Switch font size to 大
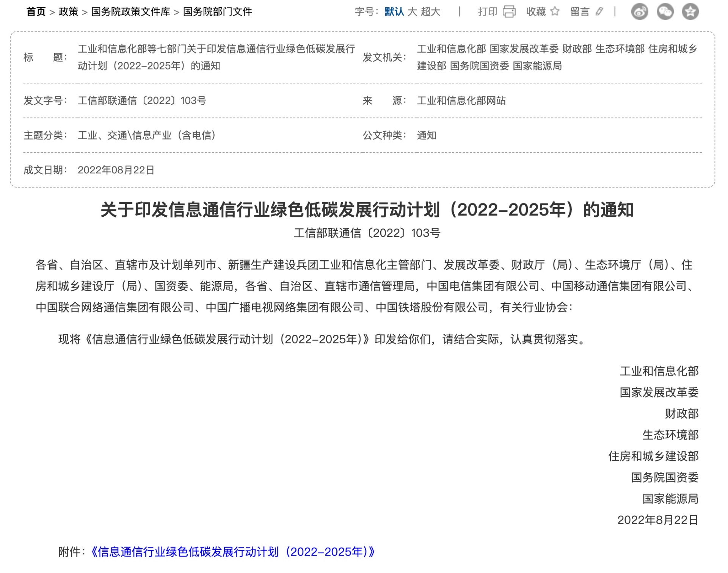 [x=412, y=12]
